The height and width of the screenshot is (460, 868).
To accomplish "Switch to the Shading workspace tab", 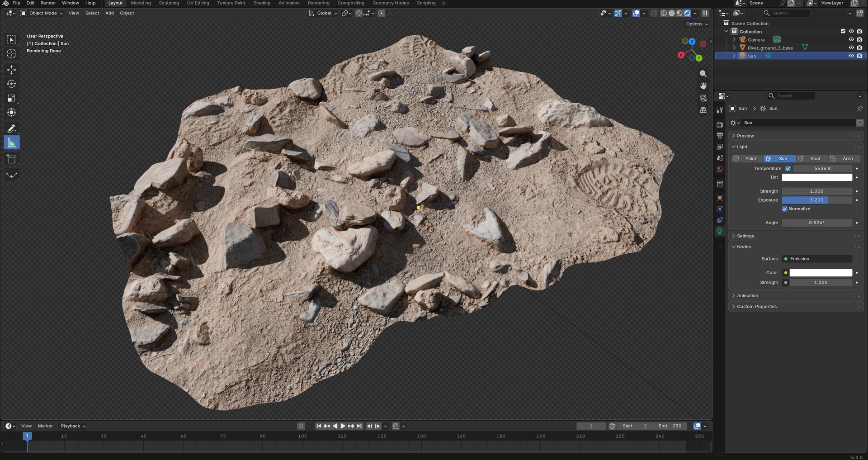I will point(262,3).
